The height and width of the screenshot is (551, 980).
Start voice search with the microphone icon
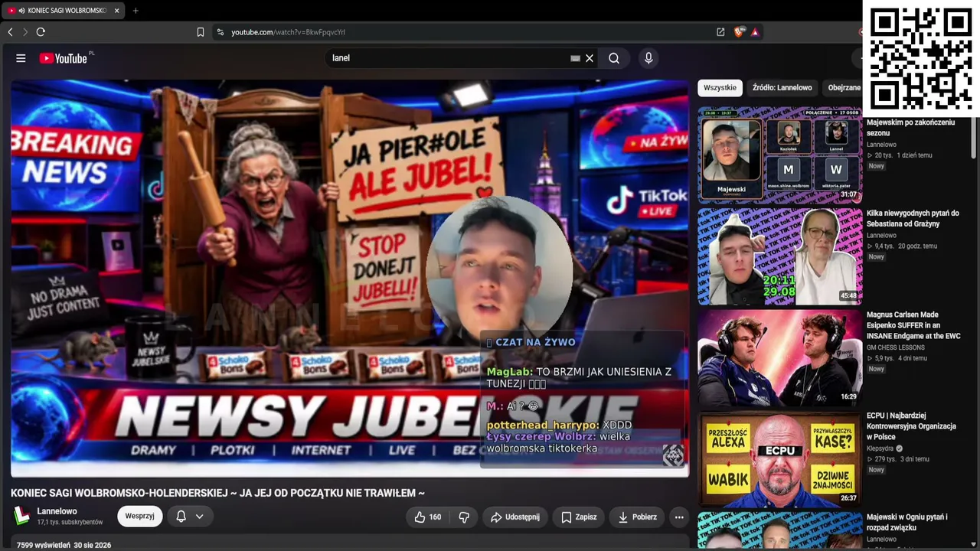pyautogui.click(x=648, y=58)
